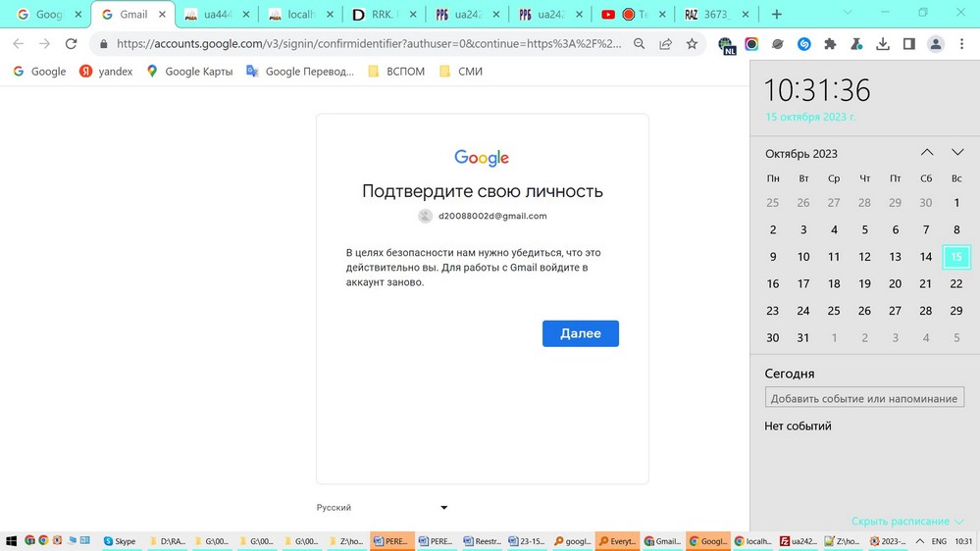Click the d20088002d@gmail.com account chip
This screenshot has width=980, height=551.
pos(483,216)
